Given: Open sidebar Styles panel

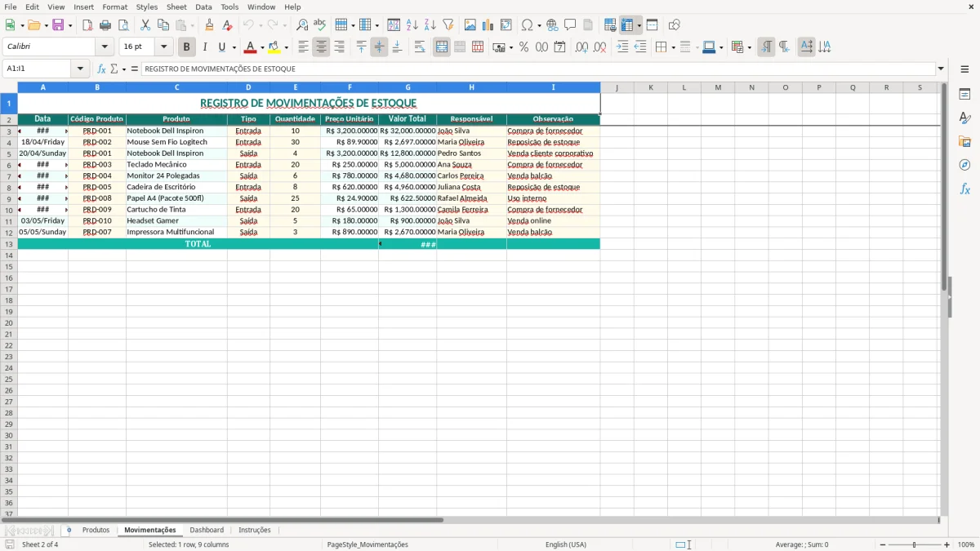Looking at the screenshot, I should click(964, 118).
